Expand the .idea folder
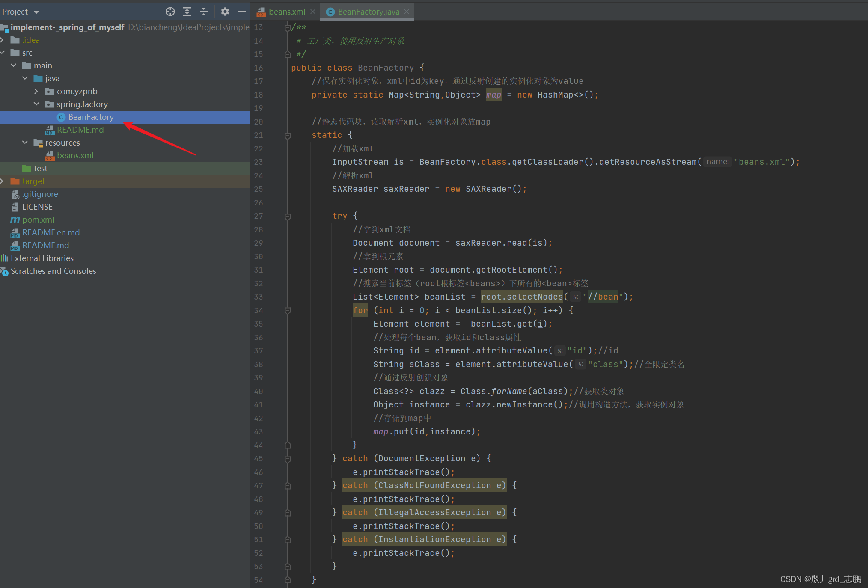Image resolution: width=868 pixels, height=588 pixels. 3,40
